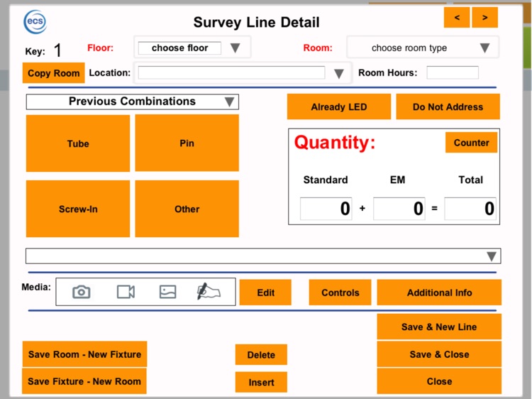
Task: Click the Quantity: heading text
Action: coord(335,142)
